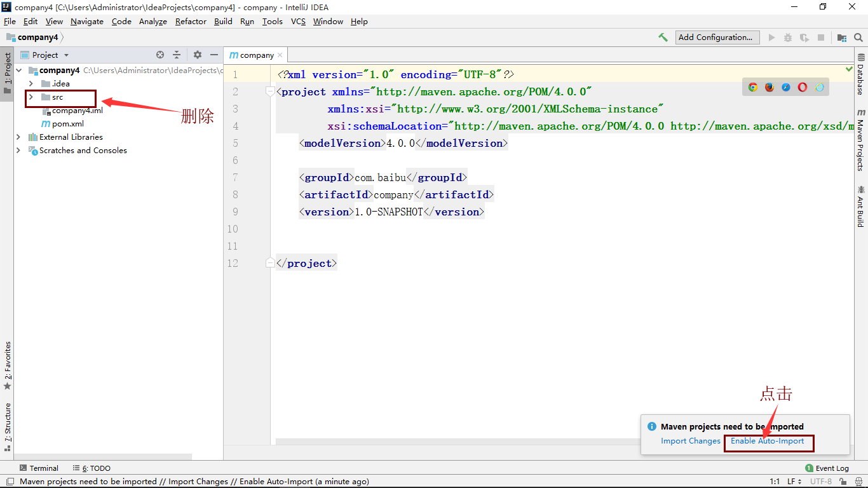Toggle the 2: Favorites tool window
The width and height of the screenshot is (868, 488).
(x=7, y=367)
